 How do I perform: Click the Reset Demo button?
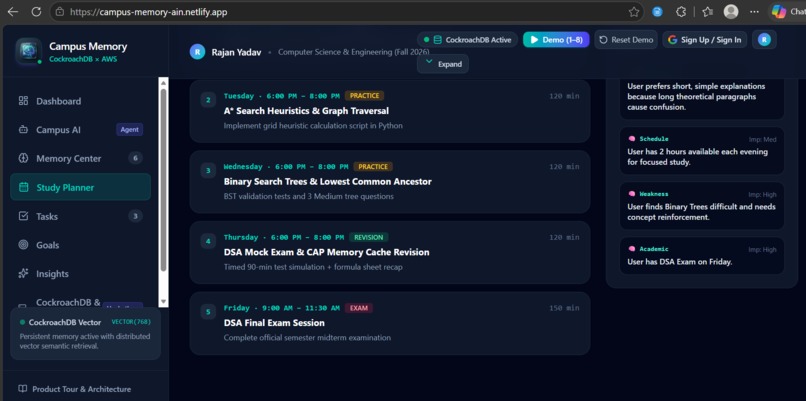point(626,40)
